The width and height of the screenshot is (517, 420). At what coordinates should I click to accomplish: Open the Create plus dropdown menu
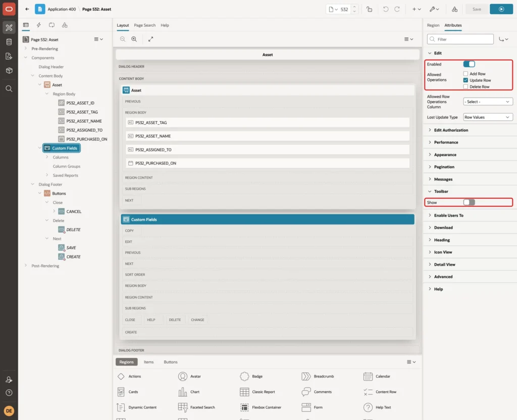tap(417, 9)
